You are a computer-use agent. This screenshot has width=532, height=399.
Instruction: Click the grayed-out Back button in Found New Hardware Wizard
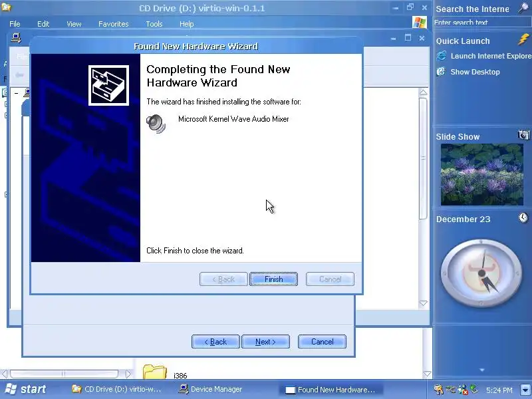pyautogui.click(x=223, y=279)
